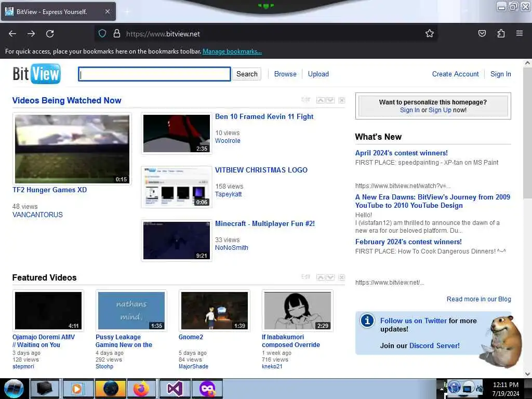The width and height of the screenshot is (532, 399).
Task: Open TF2 Hunger Games XD thumbnail
Action: point(72,149)
